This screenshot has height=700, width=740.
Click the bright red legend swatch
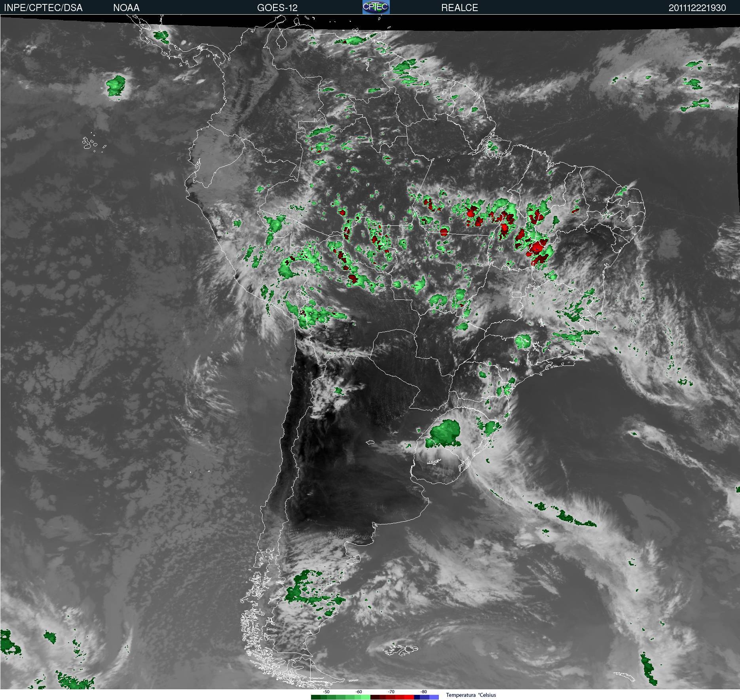click(x=409, y=697)
